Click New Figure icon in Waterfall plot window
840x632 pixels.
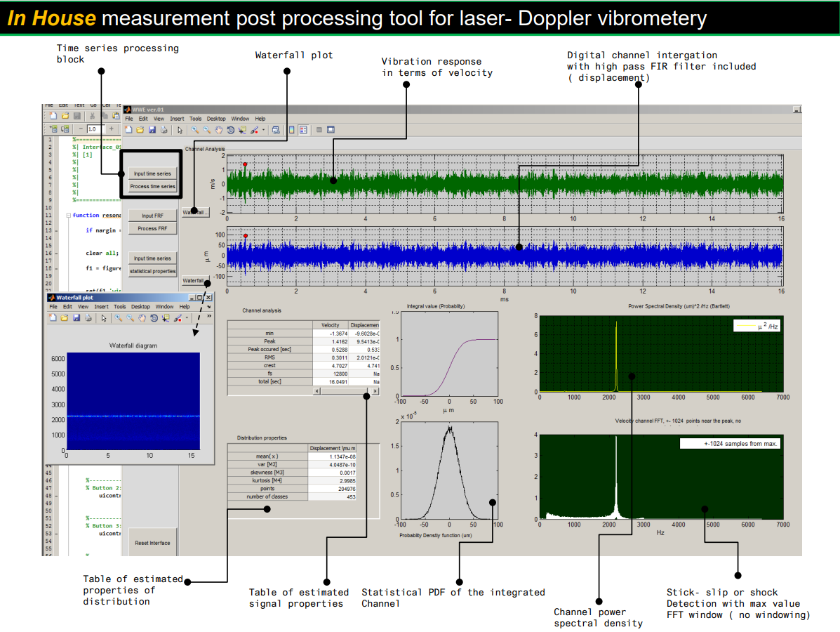[53, 318]
